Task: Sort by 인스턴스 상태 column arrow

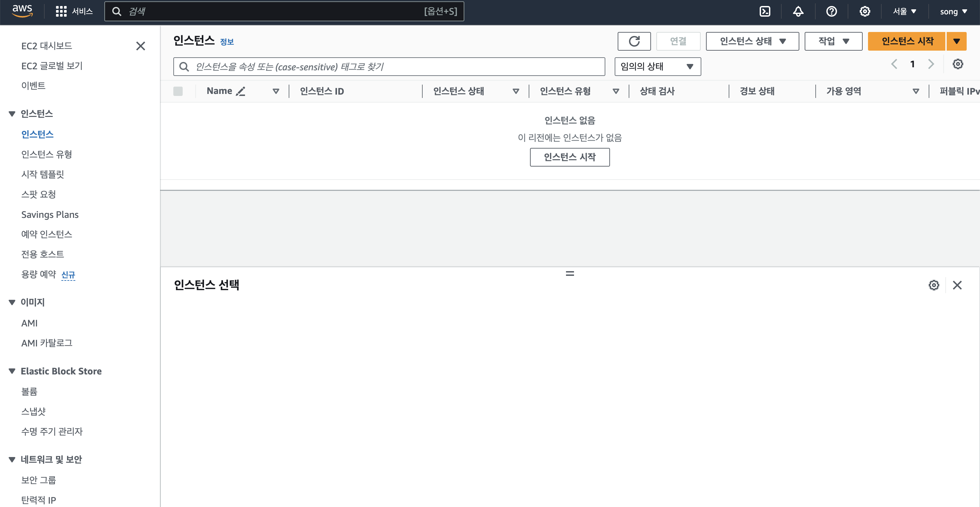Action: pos(516,91)
